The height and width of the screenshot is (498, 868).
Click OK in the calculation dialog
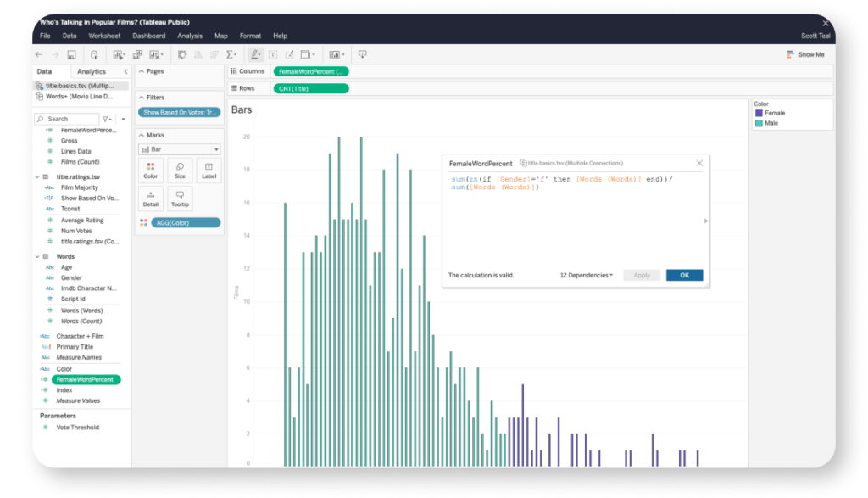pyautogui.click(x=684, y=276)
